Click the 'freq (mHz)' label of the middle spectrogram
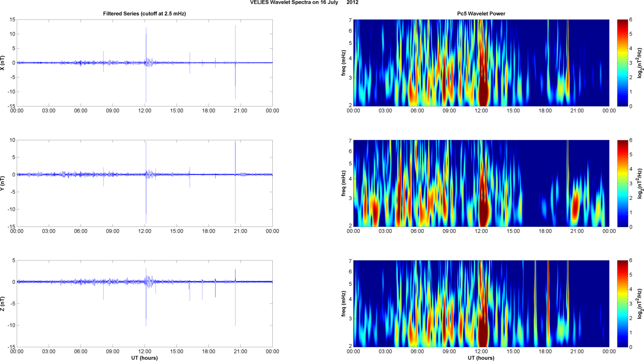Image resolution: width=644 pixels, height=361 pixels. tap(344, 183)
